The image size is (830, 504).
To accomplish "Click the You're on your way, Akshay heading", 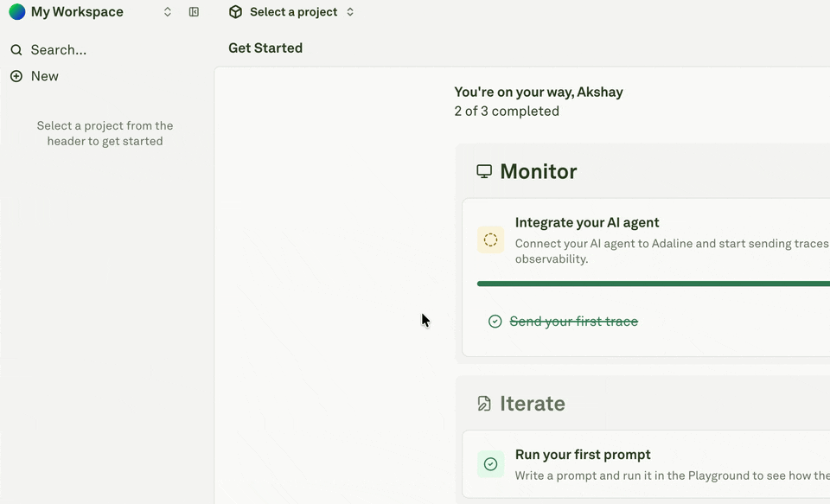I will click(539, 93).
